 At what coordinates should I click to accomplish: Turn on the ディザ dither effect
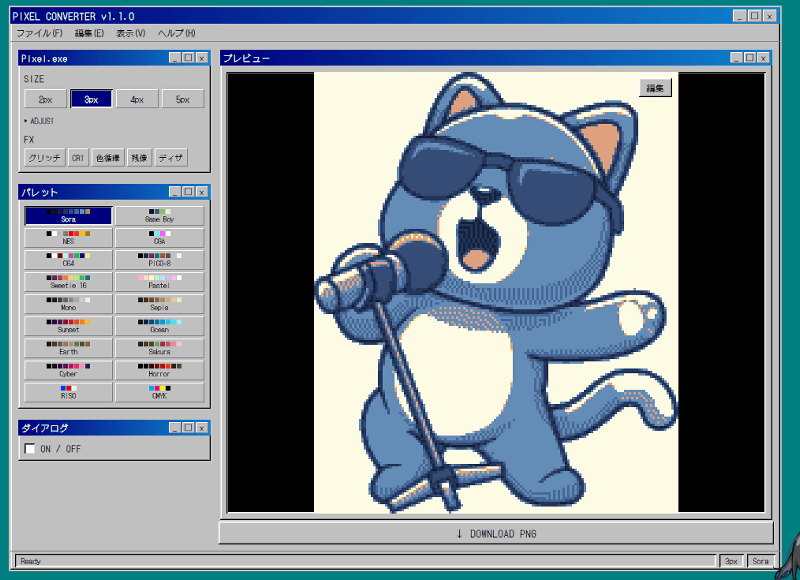171,158
